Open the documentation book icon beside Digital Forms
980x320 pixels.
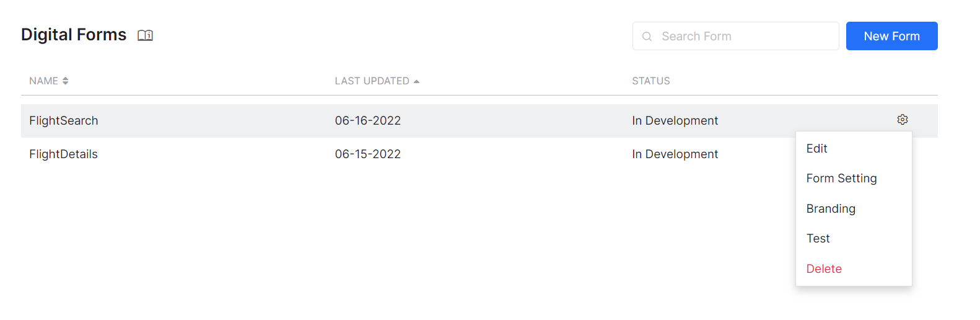pyautogui.click(x=145, y=35)
